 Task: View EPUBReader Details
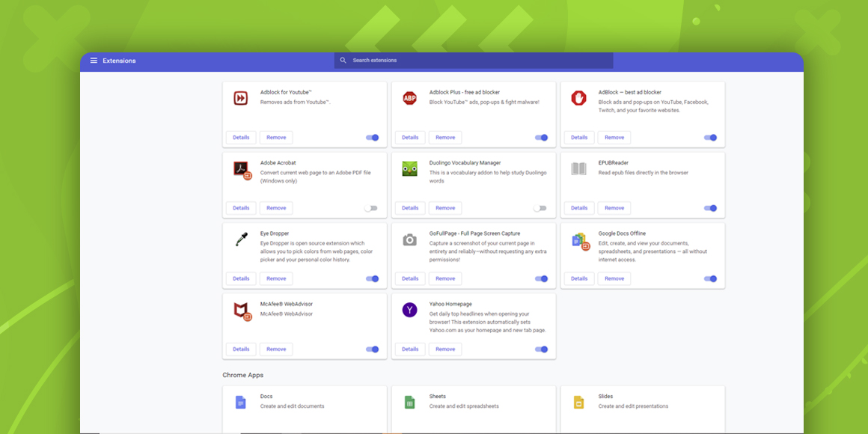579,208
